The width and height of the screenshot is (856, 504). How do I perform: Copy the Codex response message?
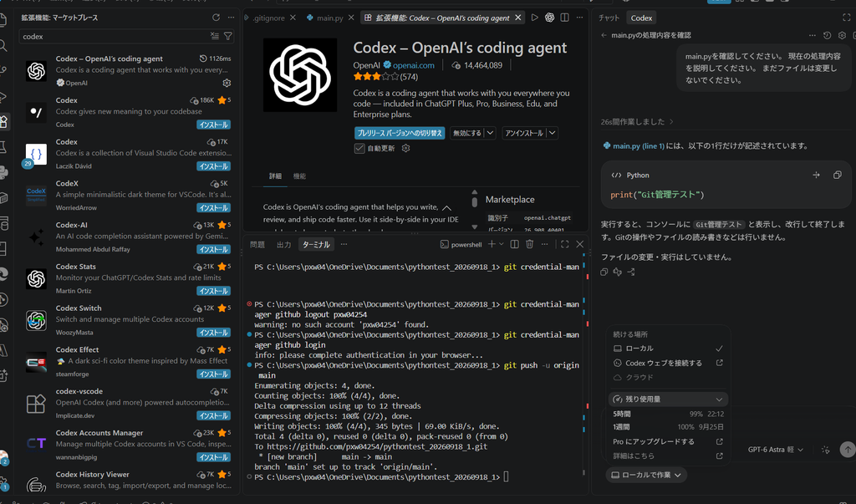tap(604, 272)
